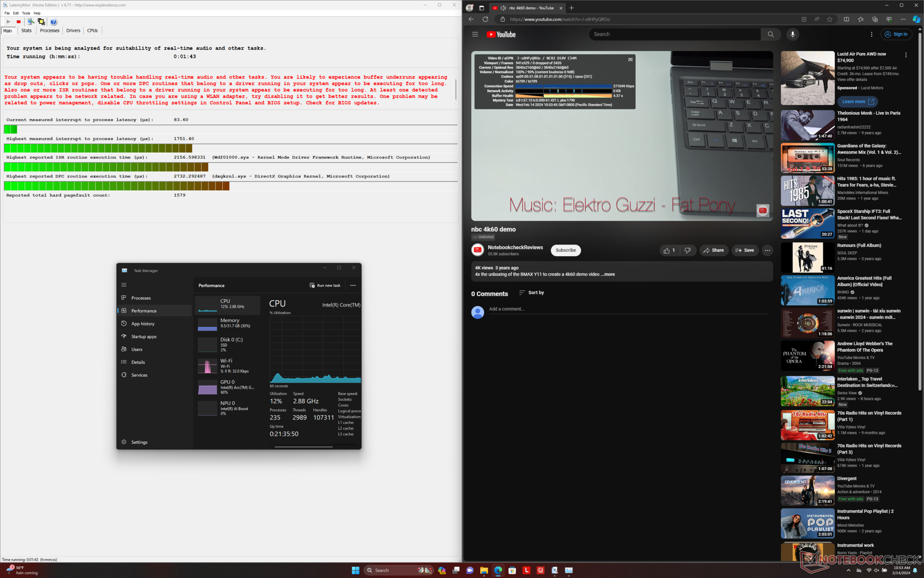Open YouTube guide hamburger menu
The image size is (924, 578).
(475, 34)
